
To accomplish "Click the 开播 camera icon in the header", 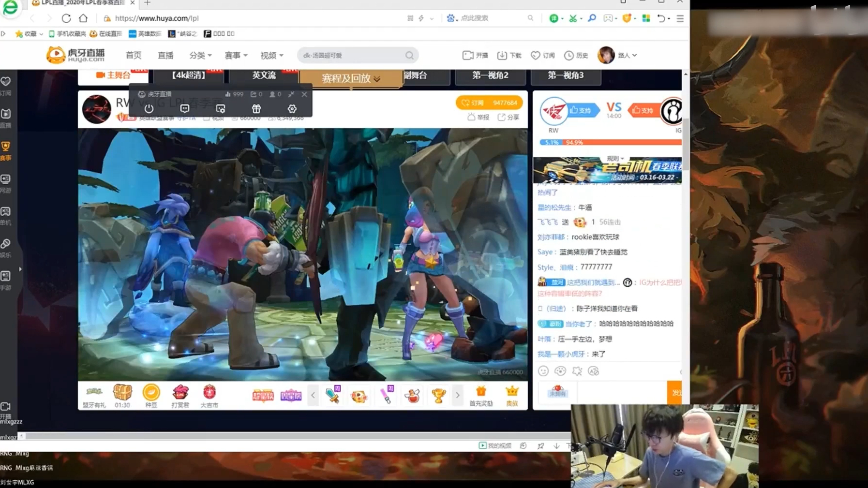I will [468, 55].
